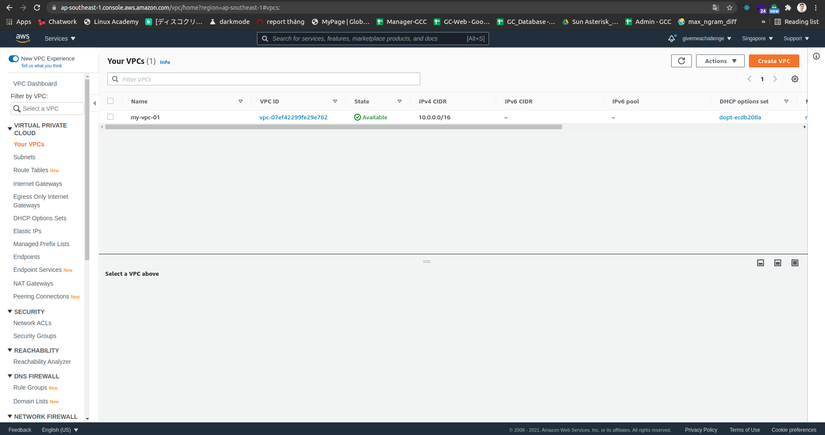Viewport: 825px width, 435px height.
Task: Open the Singapore region selector
Action: (x=757, y=38)
